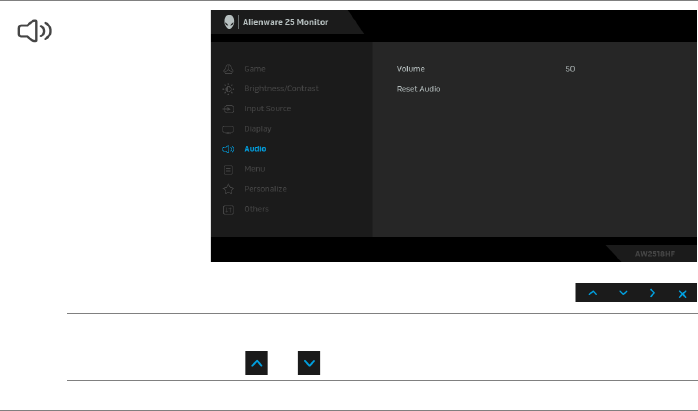Screen dimensions: 698x411
Task: Go to the Personalize menu entry
Action: (265, 189)
